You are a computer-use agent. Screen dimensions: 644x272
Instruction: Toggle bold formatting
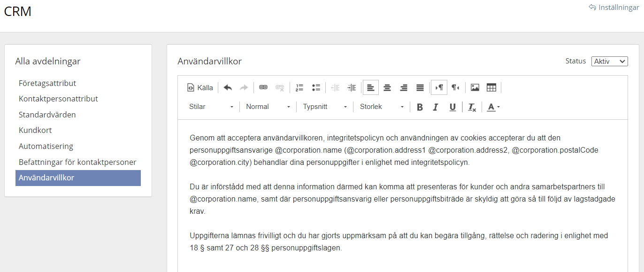tap(420, 107)
